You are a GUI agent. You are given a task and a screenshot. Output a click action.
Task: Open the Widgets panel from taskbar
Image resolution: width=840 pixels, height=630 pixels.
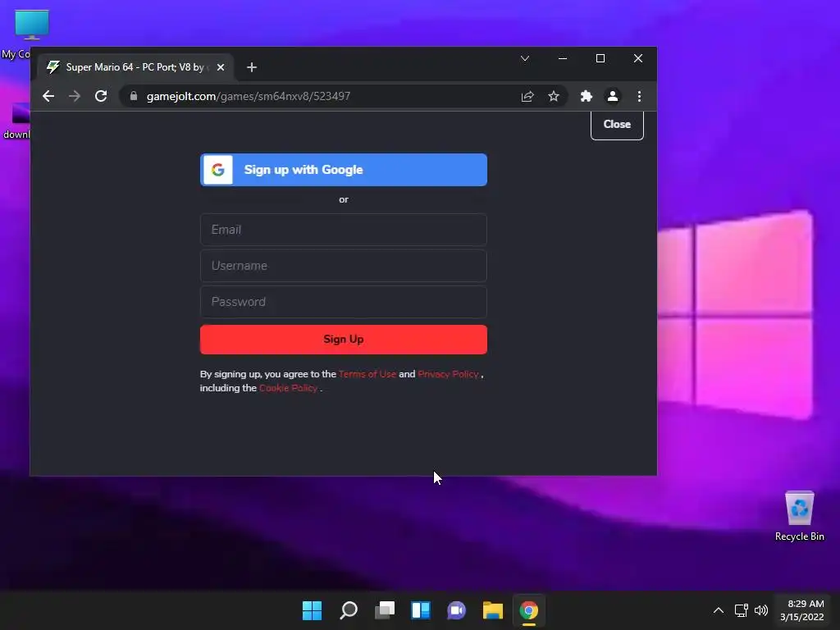(x=421, y=610)
